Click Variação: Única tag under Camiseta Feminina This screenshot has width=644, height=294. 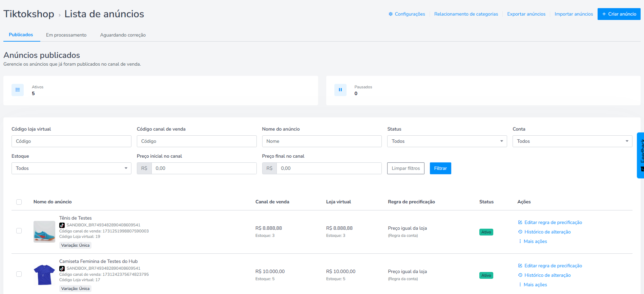(75, 289)
